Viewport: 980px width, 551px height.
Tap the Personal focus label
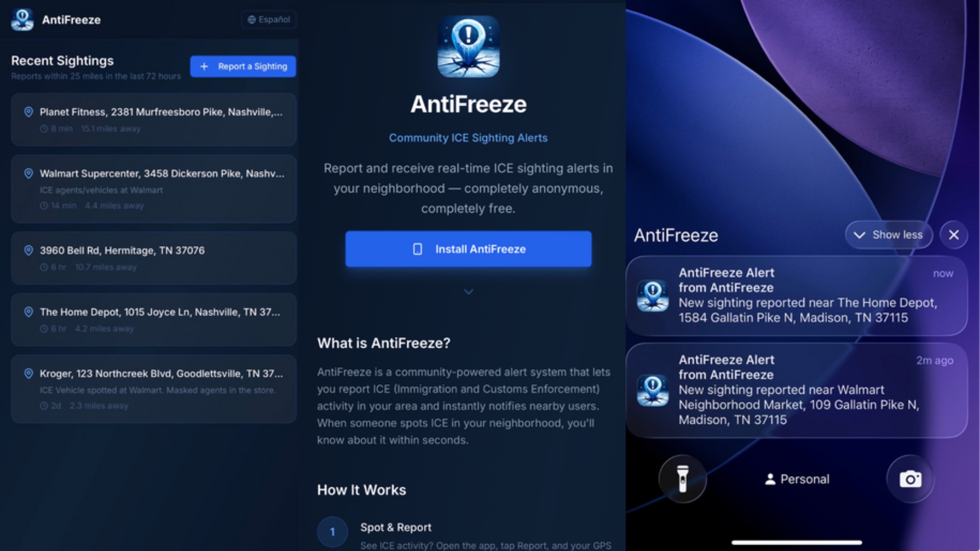point(797,479)
